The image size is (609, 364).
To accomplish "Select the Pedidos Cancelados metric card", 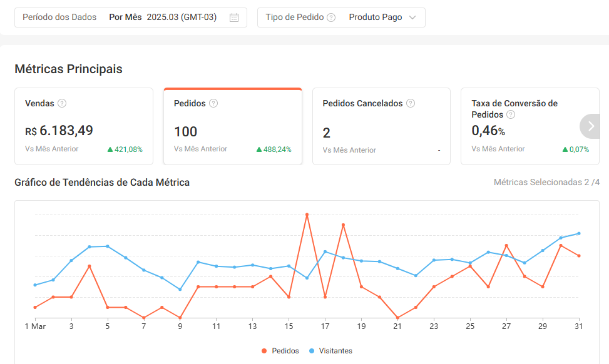I will click(381, 127).
